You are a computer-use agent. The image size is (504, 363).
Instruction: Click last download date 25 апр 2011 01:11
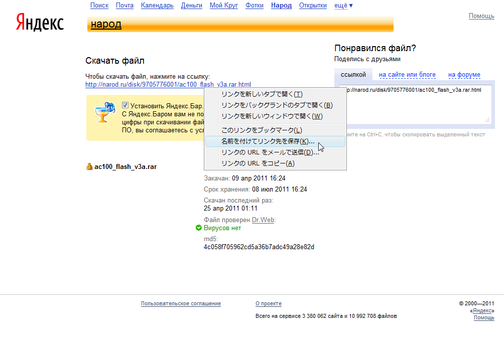coord(230,208)
